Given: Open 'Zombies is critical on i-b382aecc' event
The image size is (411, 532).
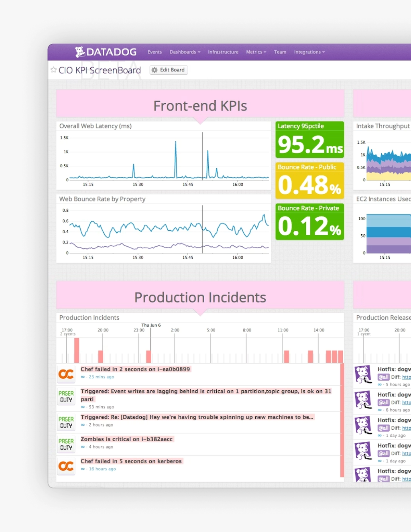Looking at the screenshot, I should click(x=126, y=439).
